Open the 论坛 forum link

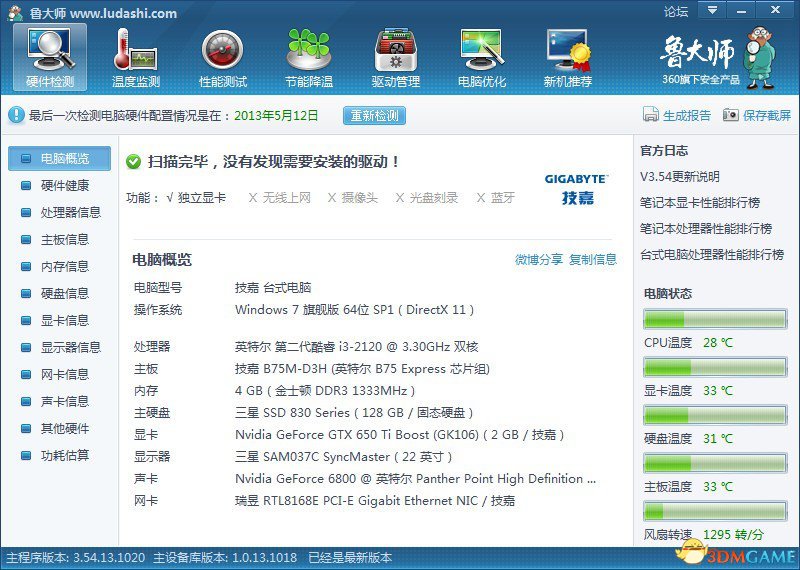676,11
